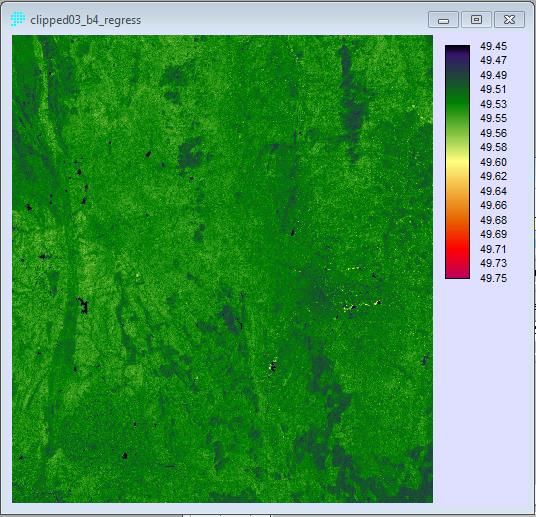Select the 49.60 legend label
The image size is (536, 517).
[493, 162]
